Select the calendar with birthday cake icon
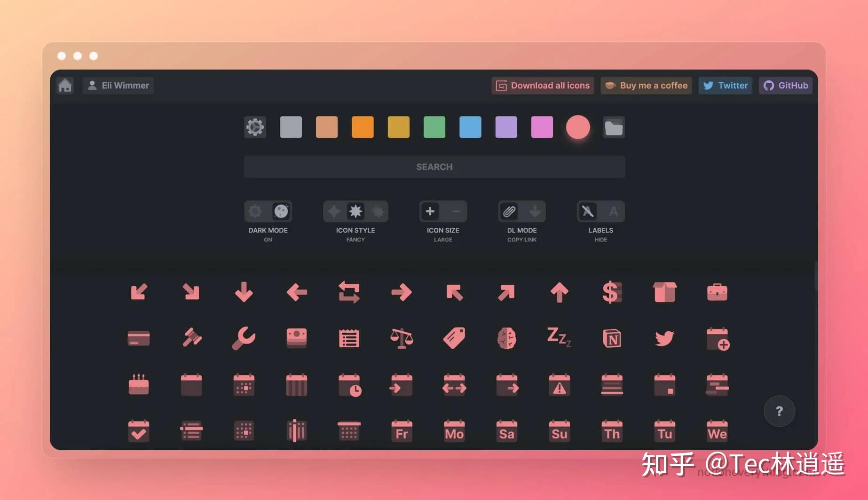Viewport: 868px width, 500px height. point(138,384)
